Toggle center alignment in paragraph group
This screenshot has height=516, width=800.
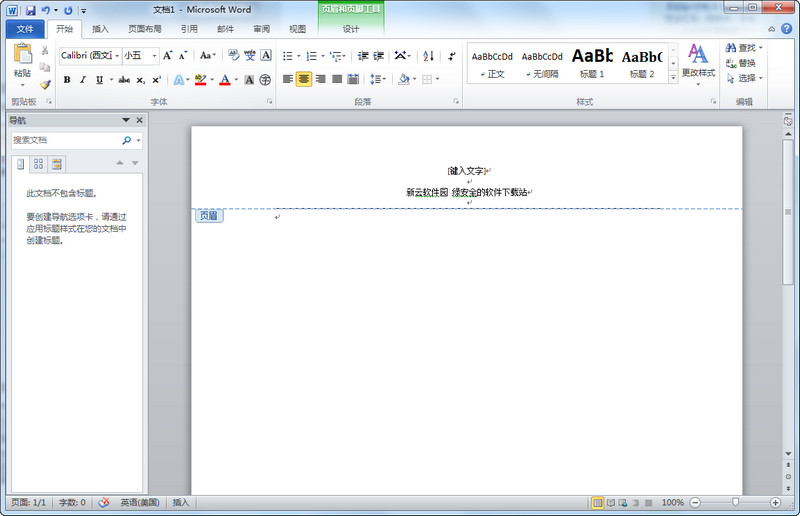304,79
